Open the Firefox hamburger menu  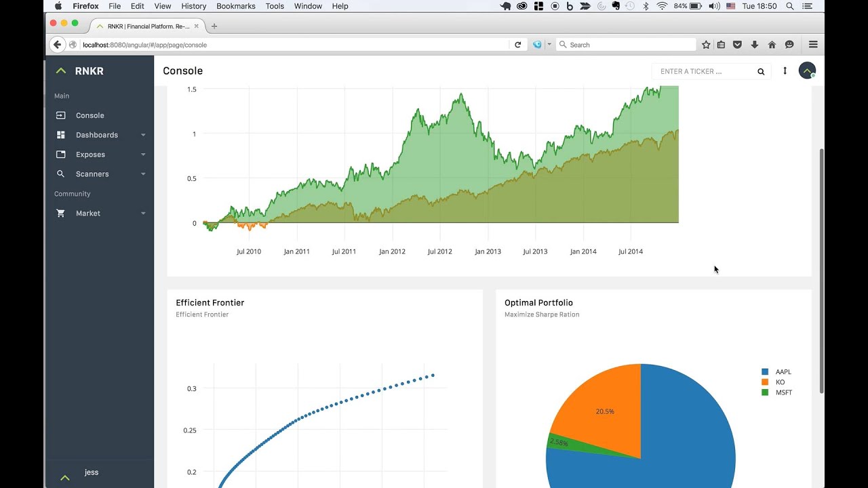tap(813, 45)
